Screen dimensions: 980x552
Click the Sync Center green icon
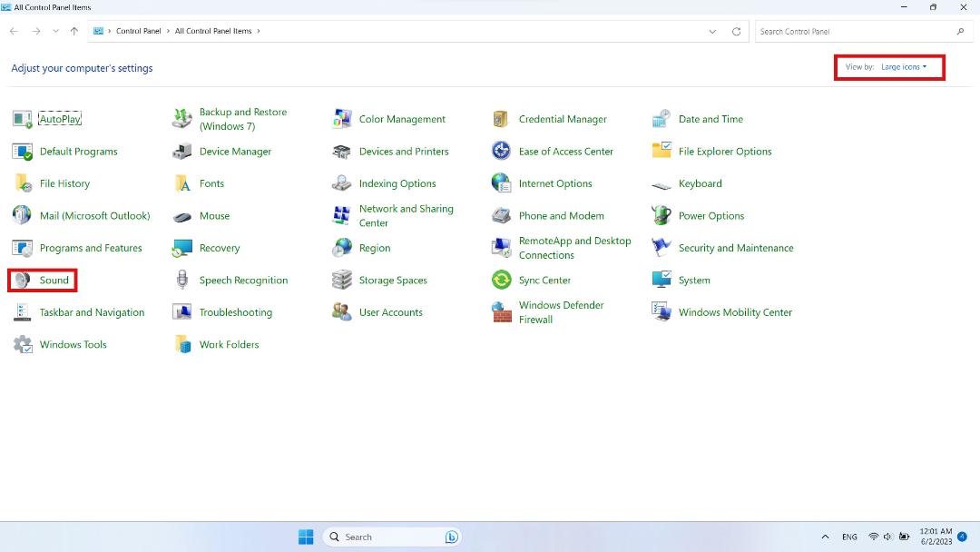[x=501, y=280]
